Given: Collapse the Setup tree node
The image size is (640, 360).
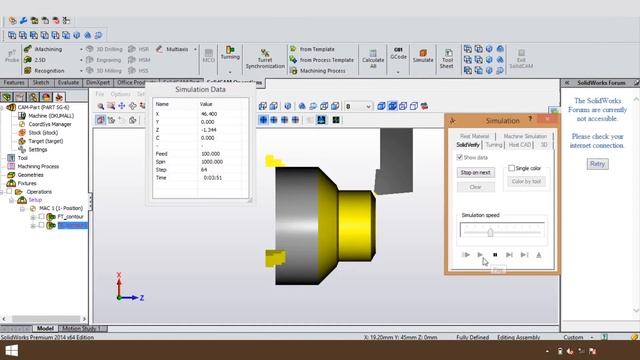Looking at the screenshot, I should coord(11,200).
